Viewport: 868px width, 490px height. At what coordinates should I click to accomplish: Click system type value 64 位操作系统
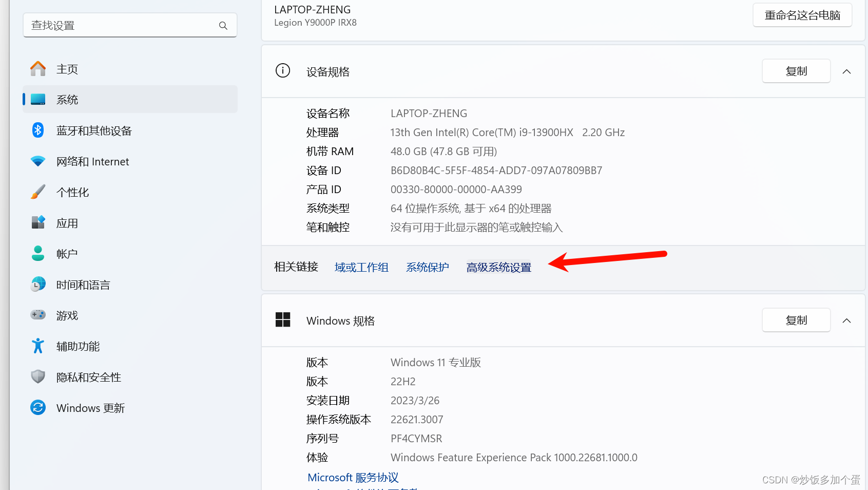pos(471,209)
